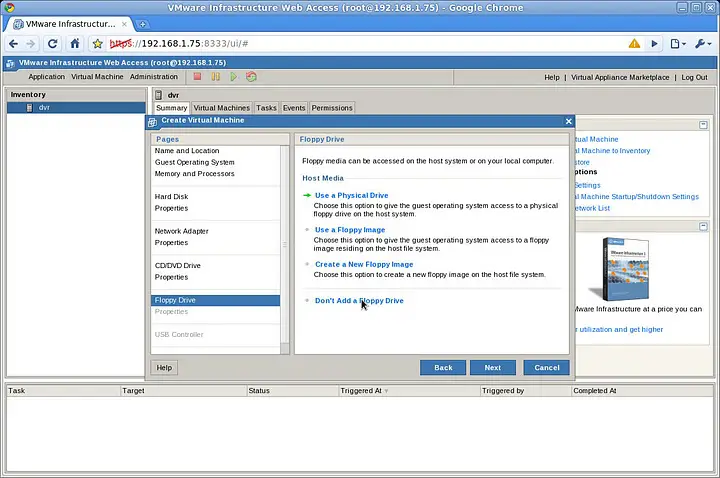Click the Reset virtual machine icon
Image resolution: width=720 pixels, height=478 pixels.
251,77
